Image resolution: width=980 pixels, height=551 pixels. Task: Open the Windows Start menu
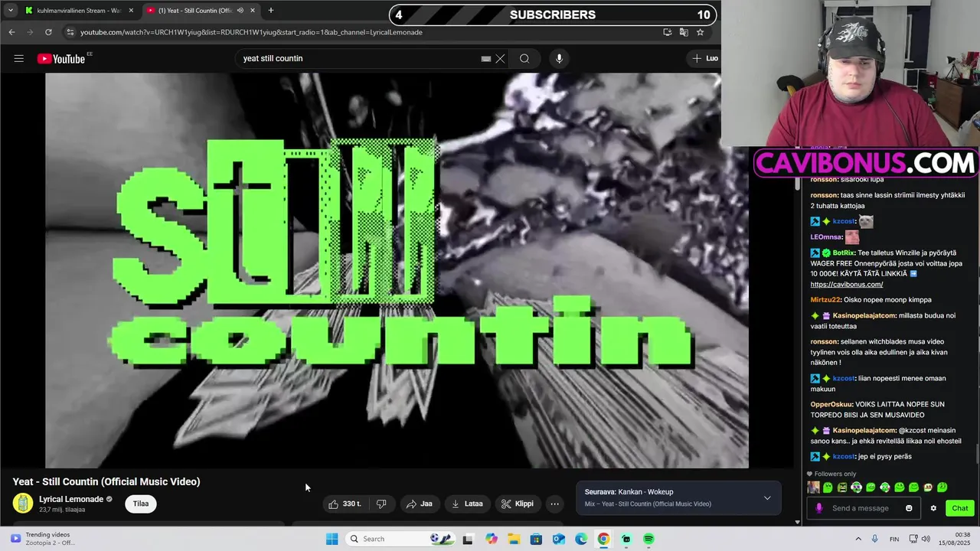point(332,539)
